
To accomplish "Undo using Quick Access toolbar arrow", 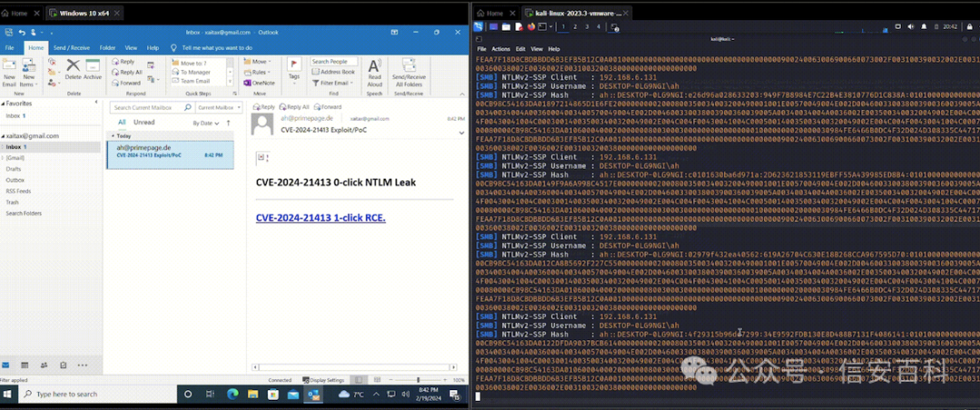I will click(22, 33).
